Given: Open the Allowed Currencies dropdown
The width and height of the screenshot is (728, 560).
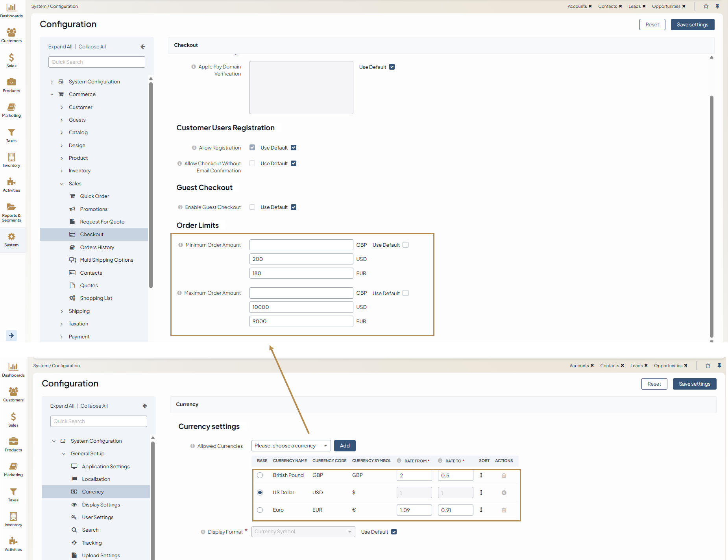Looking at the screenshot, I should coord(291,446).
